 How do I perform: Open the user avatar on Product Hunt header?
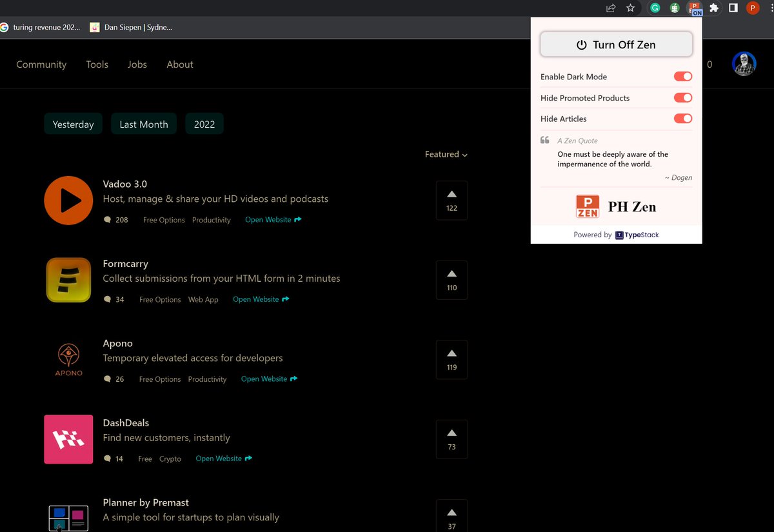point(744,64)
